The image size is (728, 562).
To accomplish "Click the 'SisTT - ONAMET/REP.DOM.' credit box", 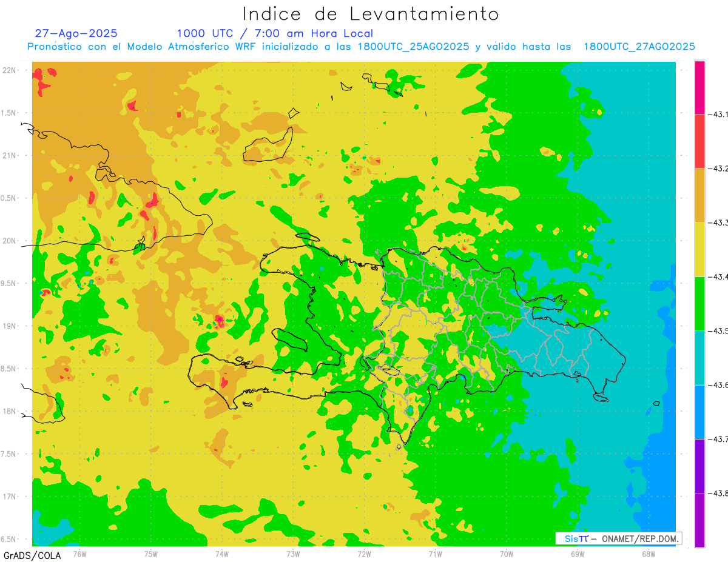I will click(x=618, y=538).
